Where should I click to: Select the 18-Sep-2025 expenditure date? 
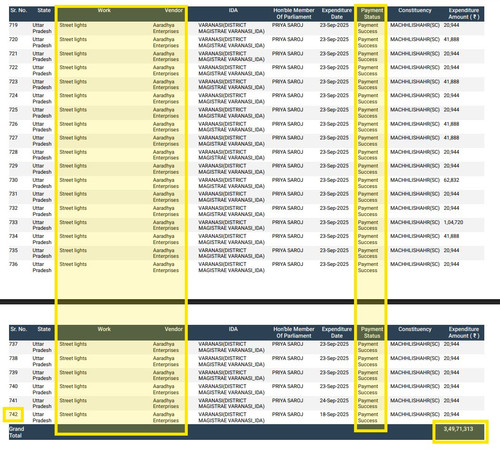(334, 414)
